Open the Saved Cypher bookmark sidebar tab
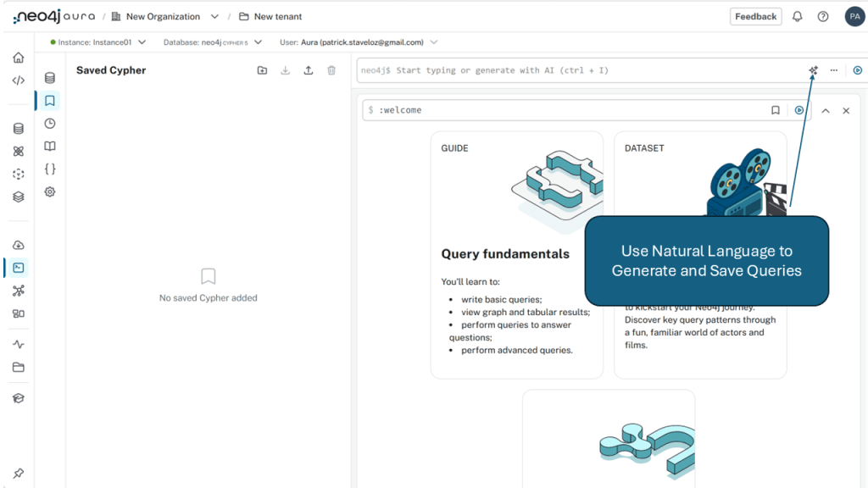 50,101
